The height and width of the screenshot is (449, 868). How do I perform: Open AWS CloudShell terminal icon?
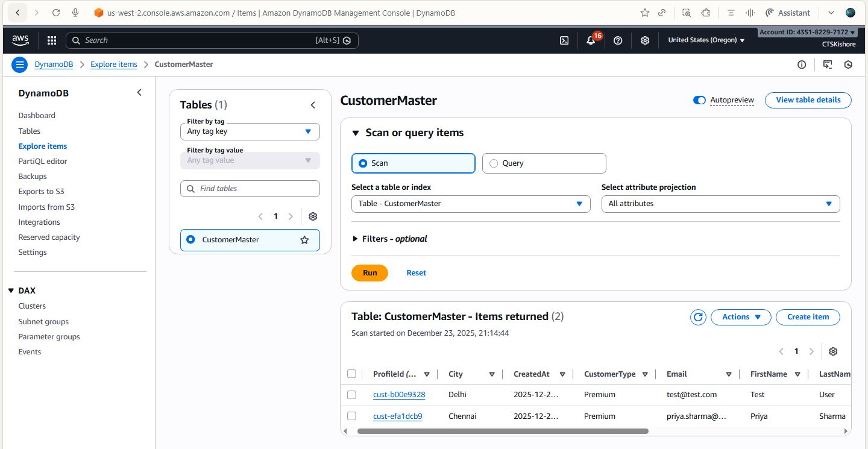(564, 40)
